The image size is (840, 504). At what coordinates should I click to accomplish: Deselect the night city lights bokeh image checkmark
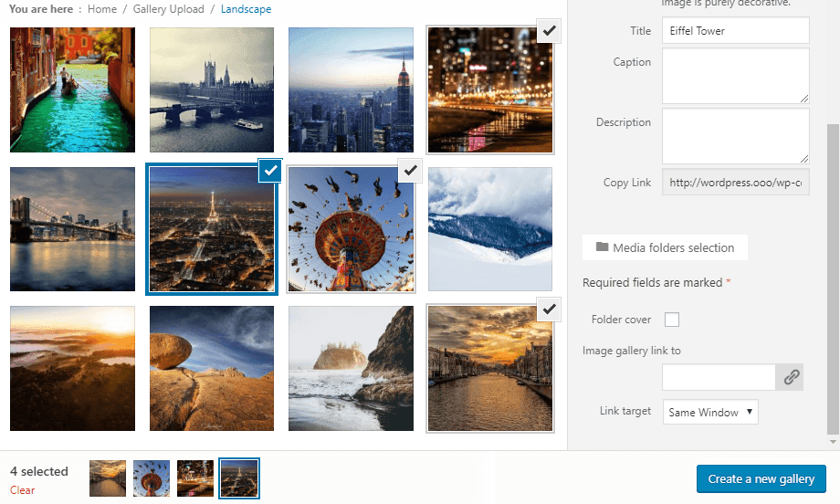[549, 31]
